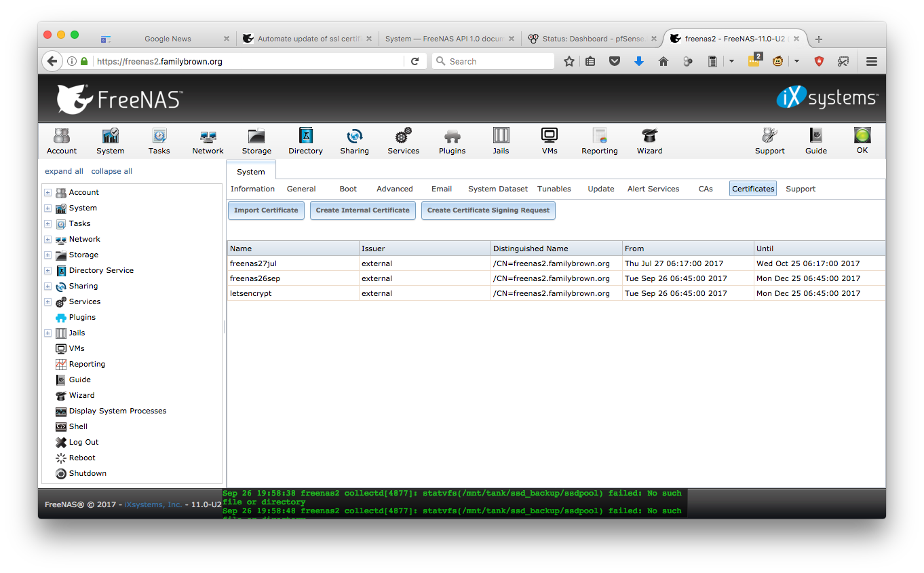Open the Guide from top toolbar

click(816, 141)
